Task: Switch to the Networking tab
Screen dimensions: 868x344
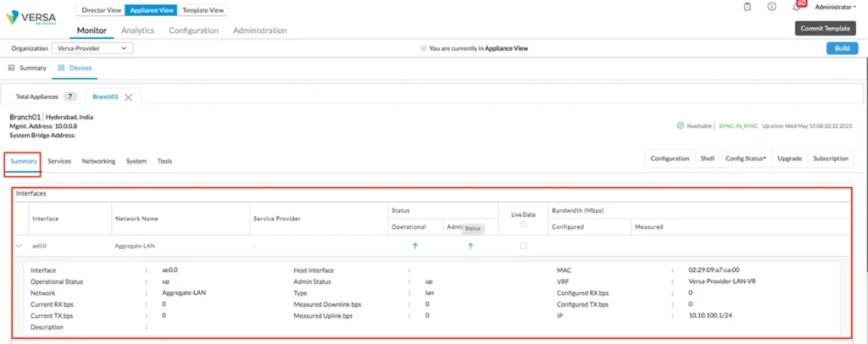Action: (x=98, y=161)
